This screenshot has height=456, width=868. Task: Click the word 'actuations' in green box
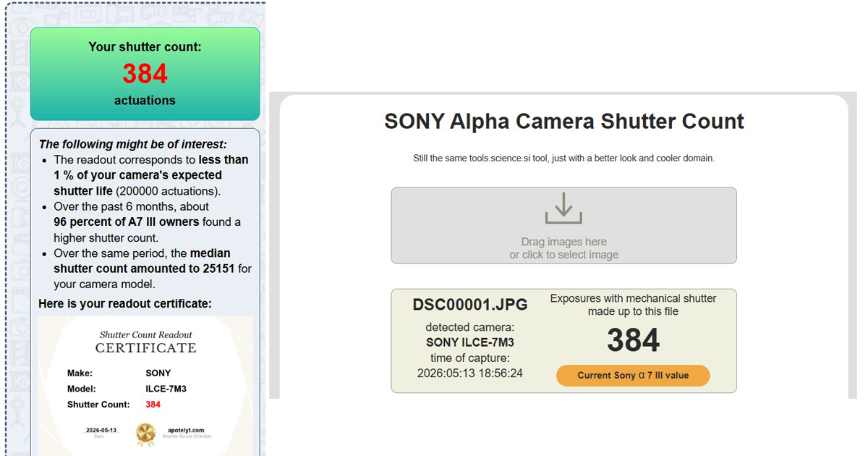tap(145, 101)
